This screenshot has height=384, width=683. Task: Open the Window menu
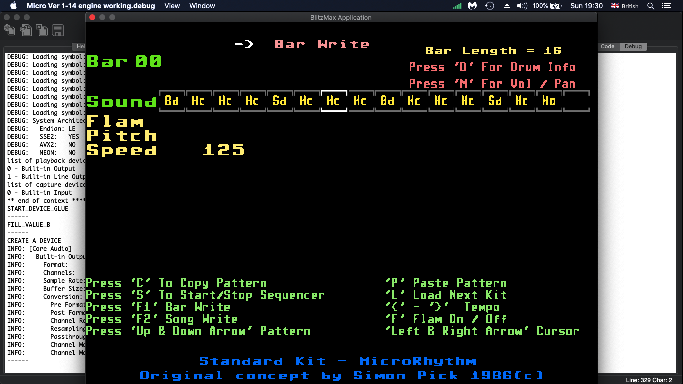[202, 6]
